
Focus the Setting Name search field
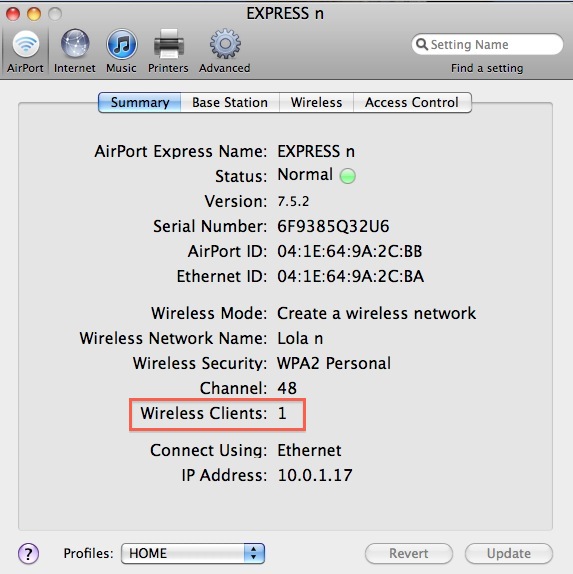487,44
